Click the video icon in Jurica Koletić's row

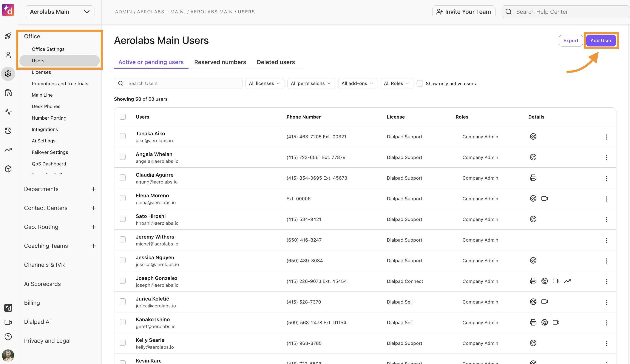[x=545, y=302]
